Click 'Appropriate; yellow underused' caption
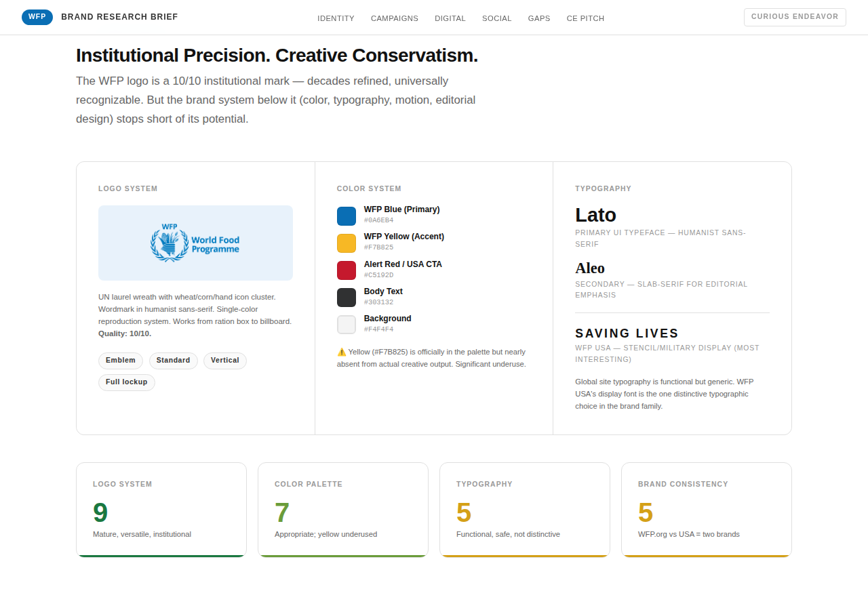 coord(325,534)
